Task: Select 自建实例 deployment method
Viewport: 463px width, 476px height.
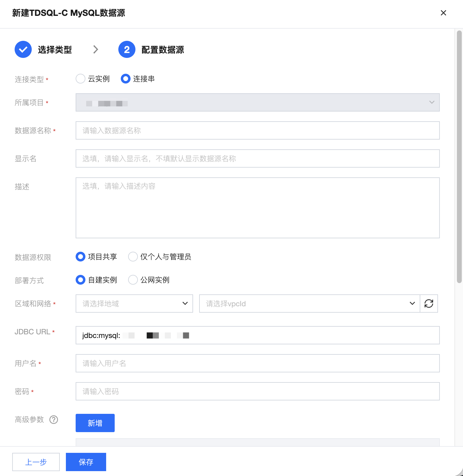Action: [81, 280]
